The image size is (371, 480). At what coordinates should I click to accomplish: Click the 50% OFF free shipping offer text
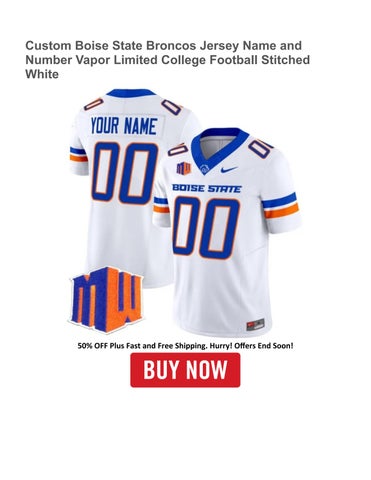(x=185, y=346)
